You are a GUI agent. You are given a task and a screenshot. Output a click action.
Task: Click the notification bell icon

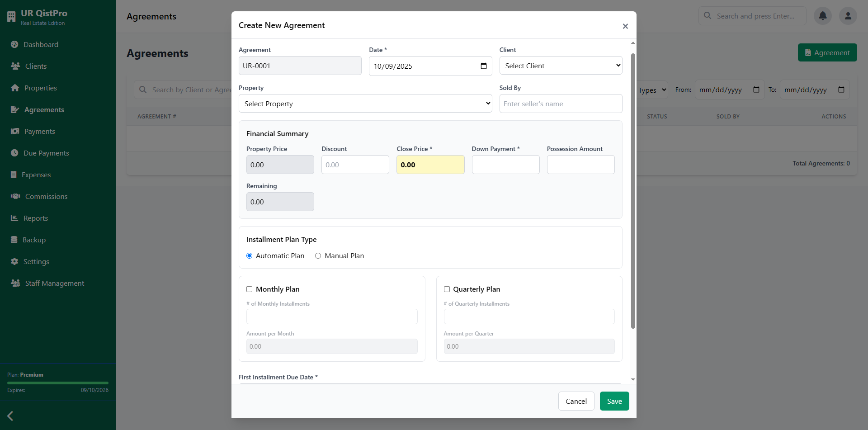(823, 16)
